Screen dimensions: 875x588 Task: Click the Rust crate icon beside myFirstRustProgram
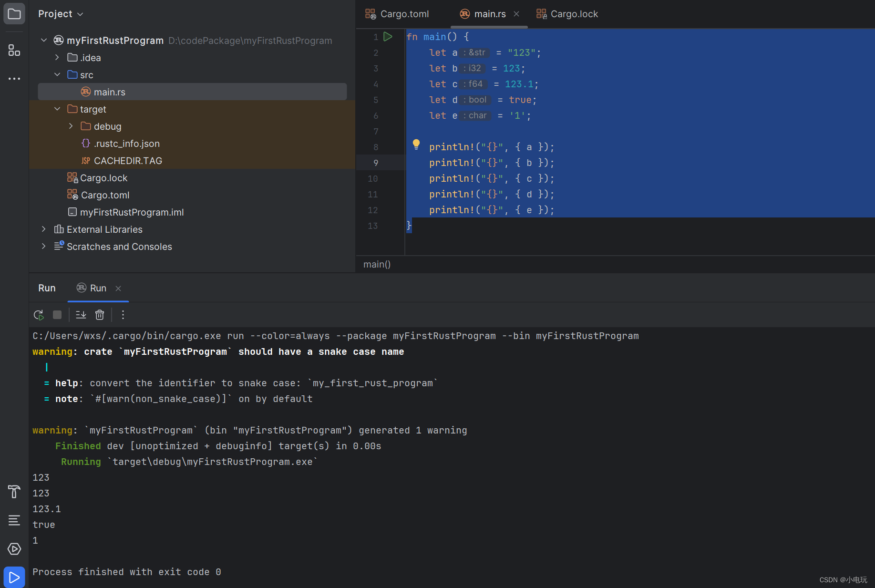59,40
